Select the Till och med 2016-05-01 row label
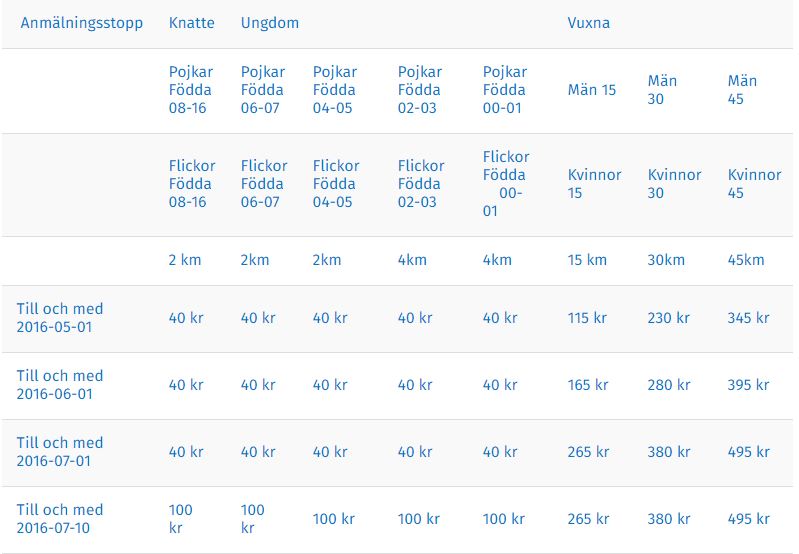 pyautogui.click(x=60, y=318)
